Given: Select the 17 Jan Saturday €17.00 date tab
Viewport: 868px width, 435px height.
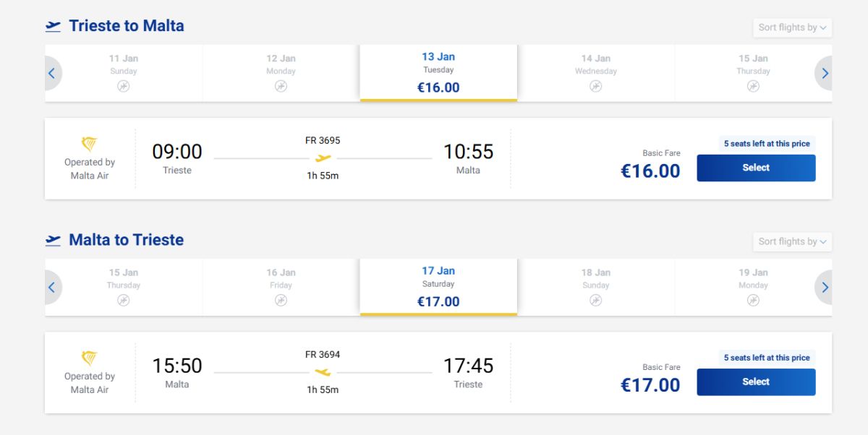Looking at the screenshot, I should [x=438, y=286].
